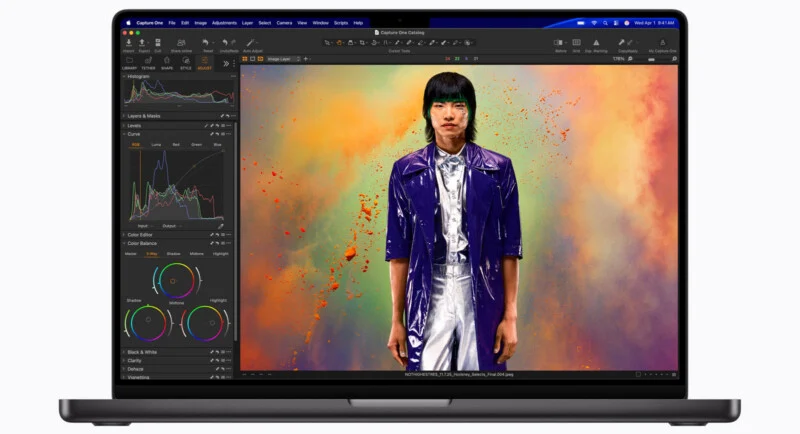
Task: Click the Exposure Warning triangle icon
Action: click(596, 43)
